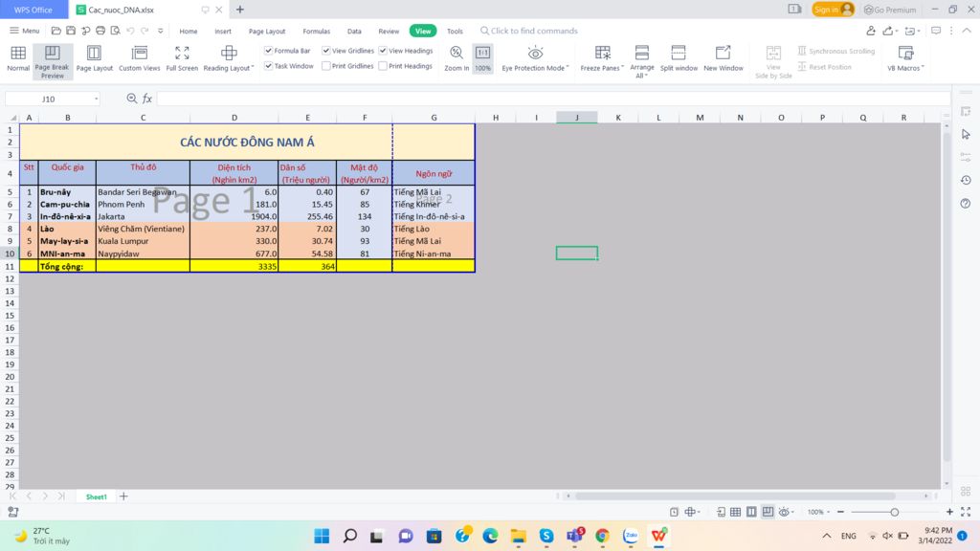Image resolution: width=980 pixels, height=551 pixels.
Task: Uncheck View Headings
Action: coord(383,51)
